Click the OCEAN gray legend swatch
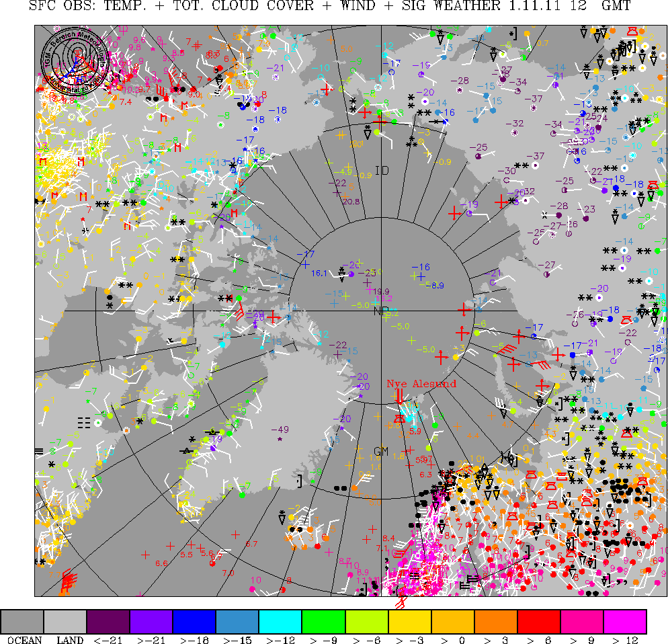The height and width of the screenshot is (644, 668). pyautogui.click(x=22, y=622)
